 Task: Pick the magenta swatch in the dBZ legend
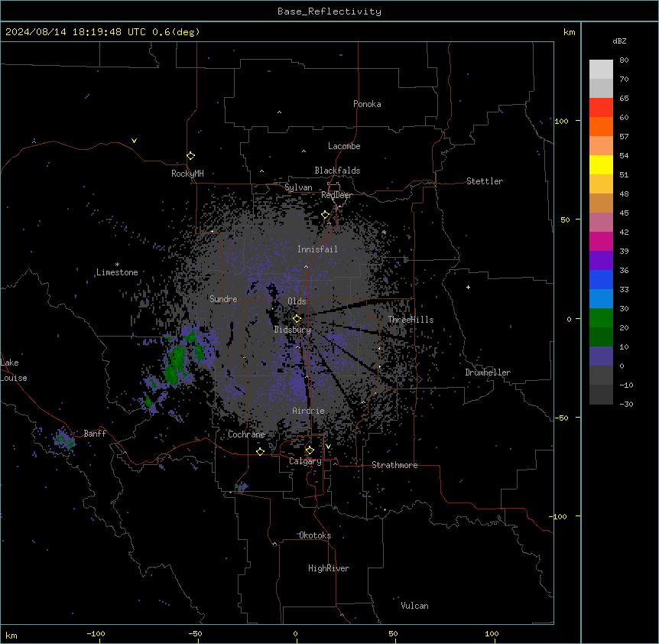point(601,241)
